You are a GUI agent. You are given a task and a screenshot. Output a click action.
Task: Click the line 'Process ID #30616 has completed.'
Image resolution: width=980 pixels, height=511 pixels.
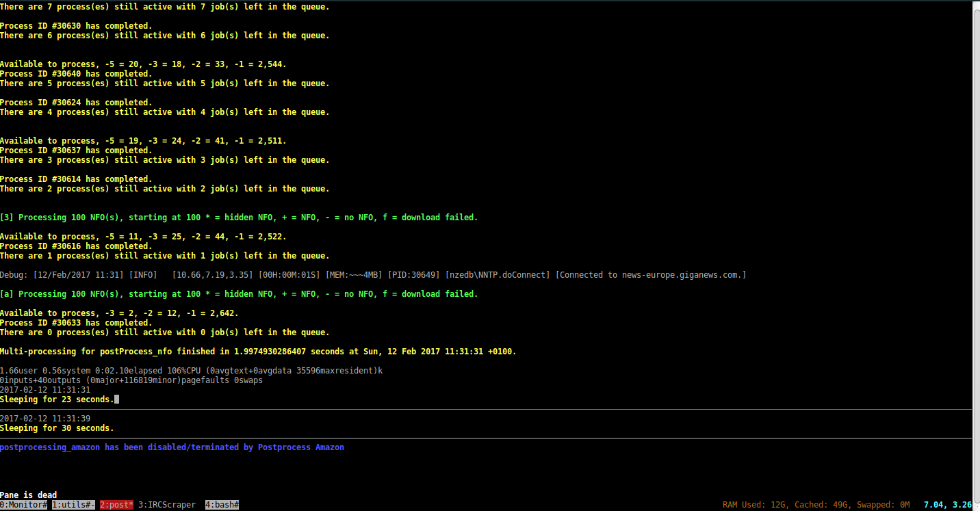tap(76, 246)
